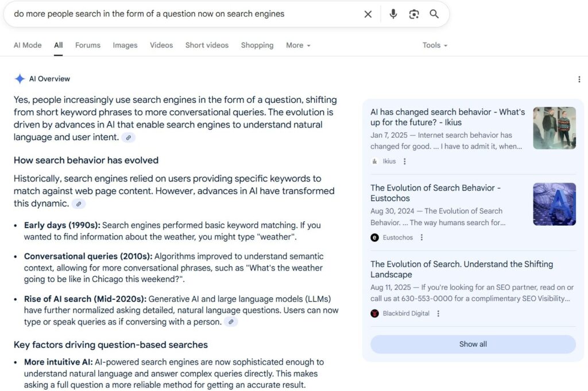This screenshot has width=588, height=391.
Task: Switch to the Forums tab
Action: point(88,45)
